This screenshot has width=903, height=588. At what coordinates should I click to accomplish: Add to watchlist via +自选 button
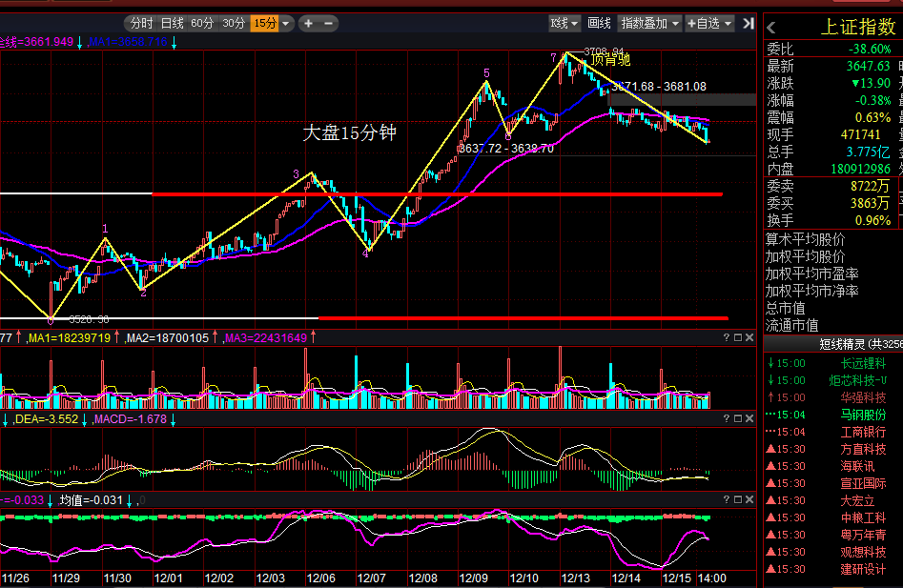708,24
